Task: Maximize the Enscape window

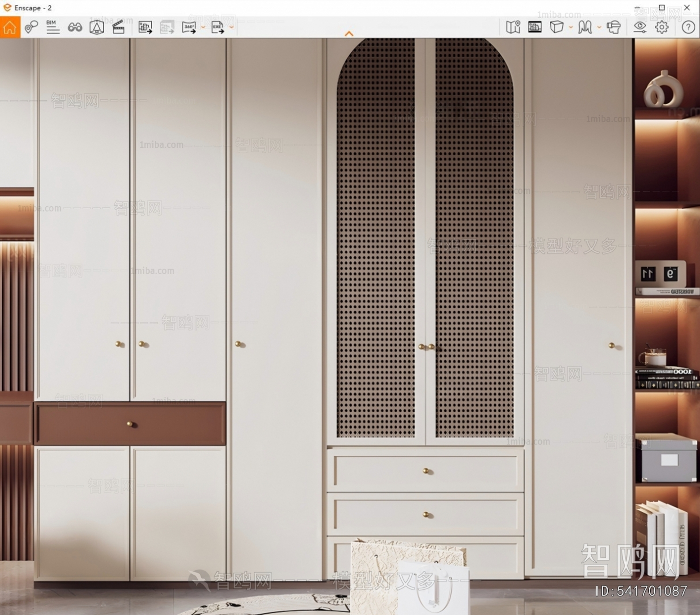Action: click(x=662, y=8)
